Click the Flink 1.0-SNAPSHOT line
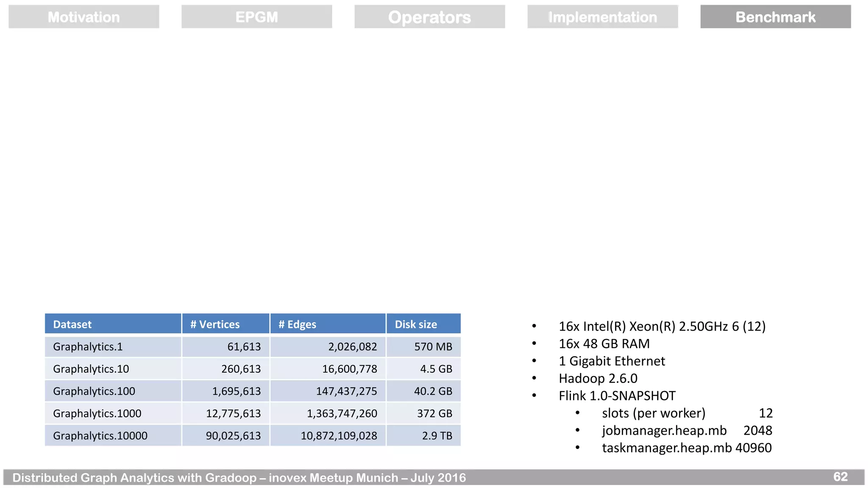868x488 pixels. click(617, 396)
